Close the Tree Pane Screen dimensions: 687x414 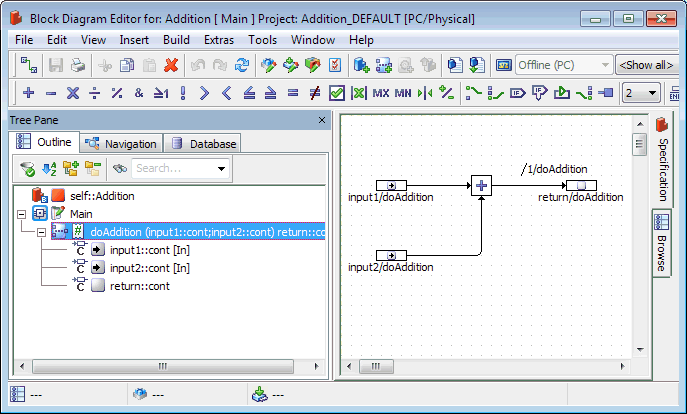click(322, 120)
